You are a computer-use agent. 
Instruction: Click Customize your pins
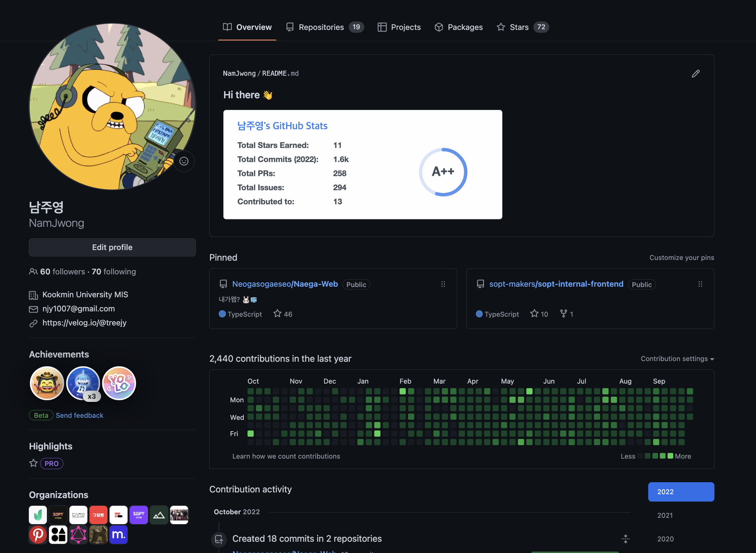[x=682, y=257]
